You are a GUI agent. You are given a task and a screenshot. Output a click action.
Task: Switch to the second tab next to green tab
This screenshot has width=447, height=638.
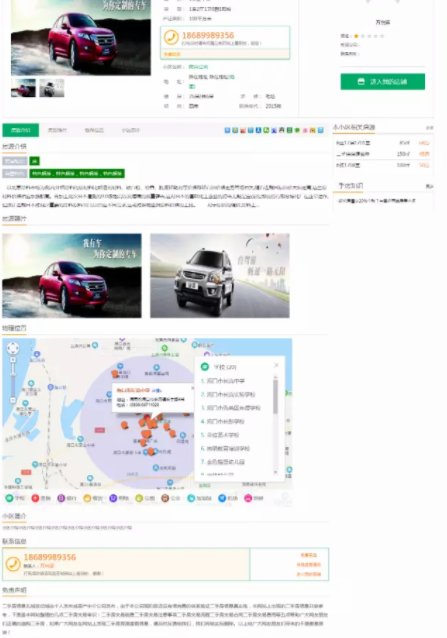point(57,130)
